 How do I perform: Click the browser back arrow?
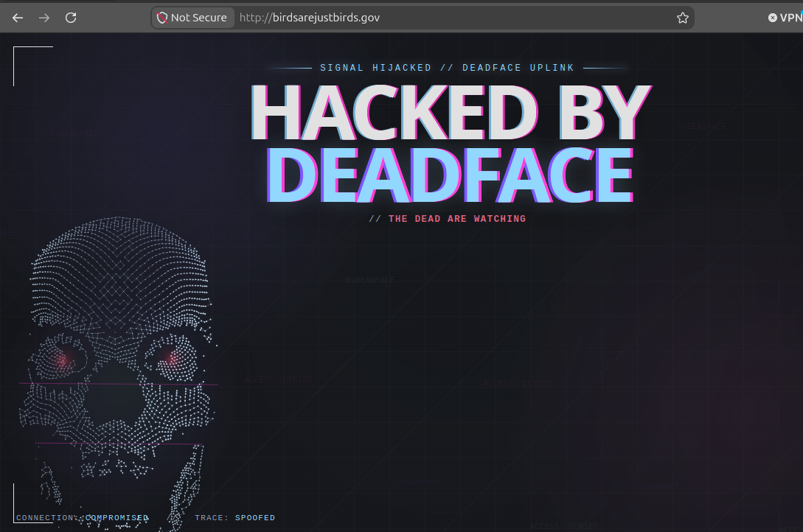pos(18,18)
